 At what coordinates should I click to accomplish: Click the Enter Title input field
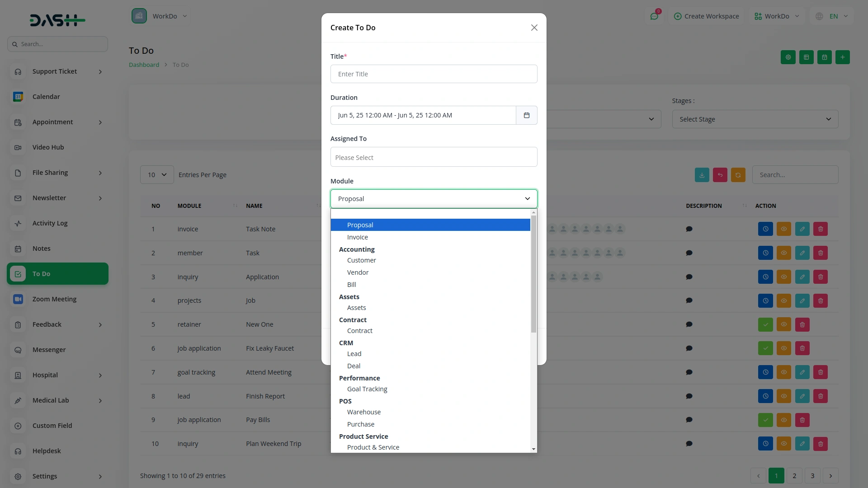click(434, 74)
